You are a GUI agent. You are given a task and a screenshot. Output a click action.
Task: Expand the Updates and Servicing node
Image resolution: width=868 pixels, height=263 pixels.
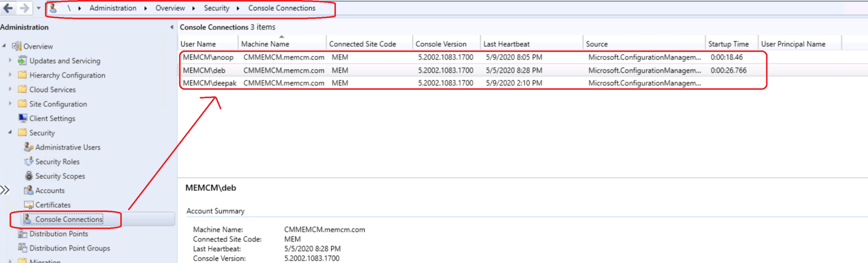(10, 60)
